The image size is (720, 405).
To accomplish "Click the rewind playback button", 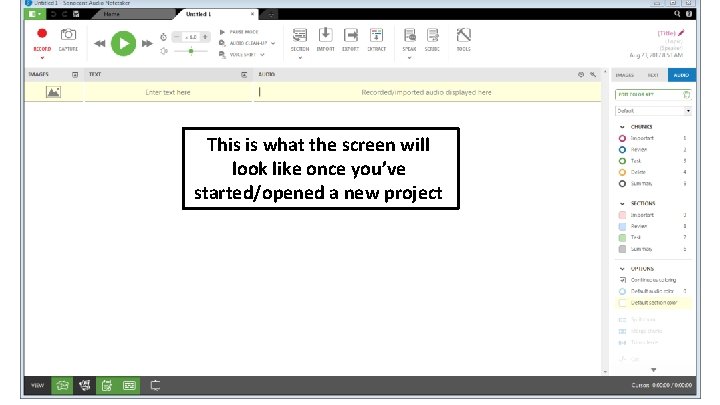I will tap(100, 44).
